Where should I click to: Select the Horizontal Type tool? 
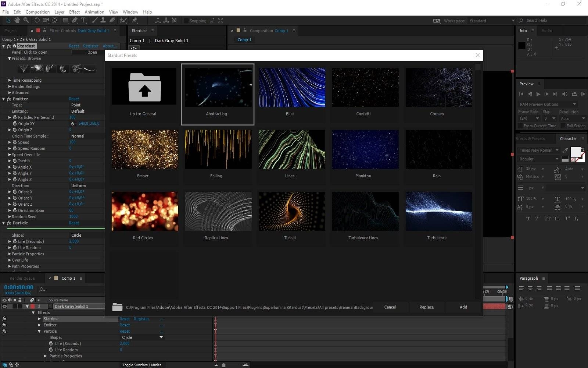(83, 20)
